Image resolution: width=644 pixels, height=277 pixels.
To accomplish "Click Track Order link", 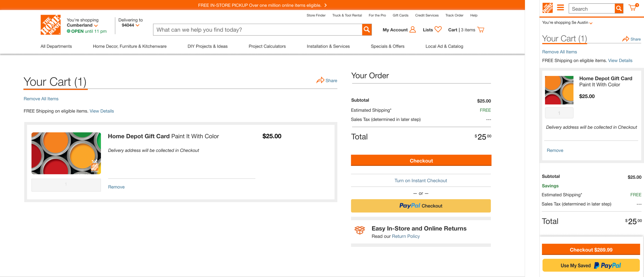I will pyautogui.click(x=454, y=15).
